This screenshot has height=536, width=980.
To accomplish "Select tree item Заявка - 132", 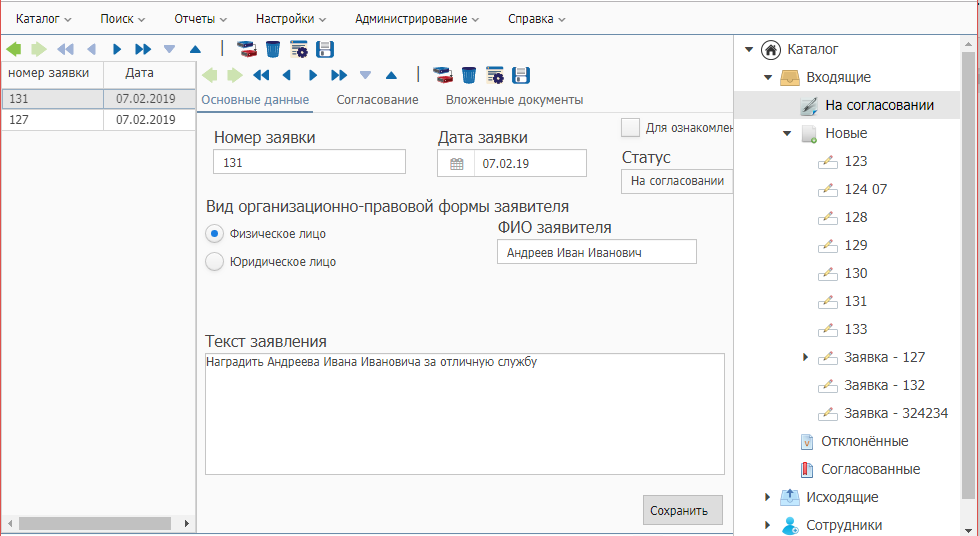I will (884, 385).
